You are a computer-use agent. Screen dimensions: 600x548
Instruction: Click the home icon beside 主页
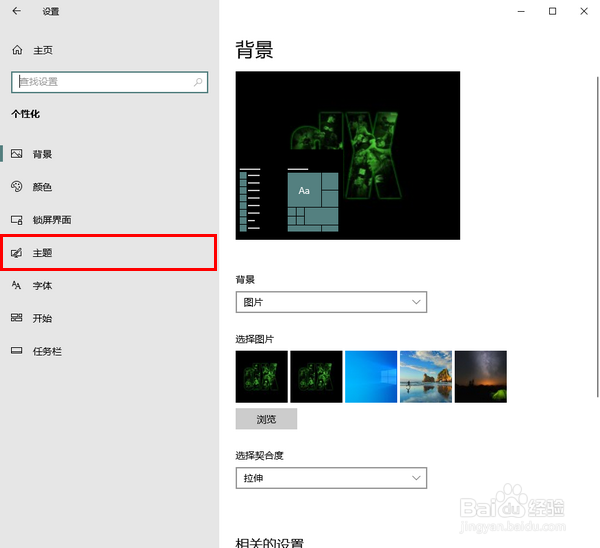click(x=17, y=50)
